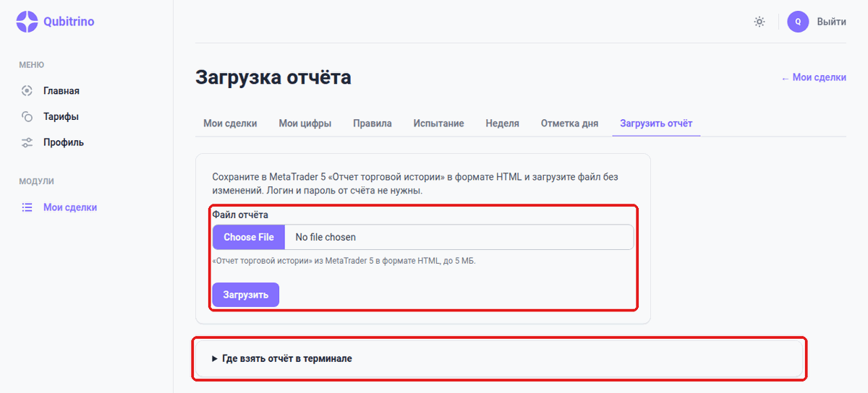This screenshot has height=393, width=868.
Task: Toggle the light/dark theme sun icon
Action: coord(759,22)
